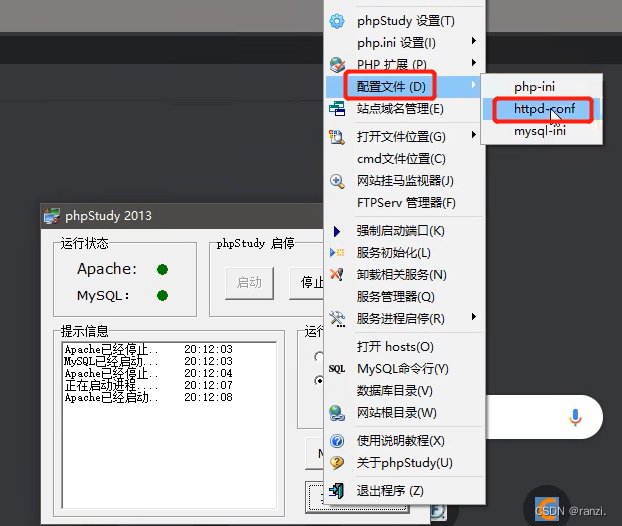Click the PHP 扩展 extension icon
The image size is (622, 526).
337,65
